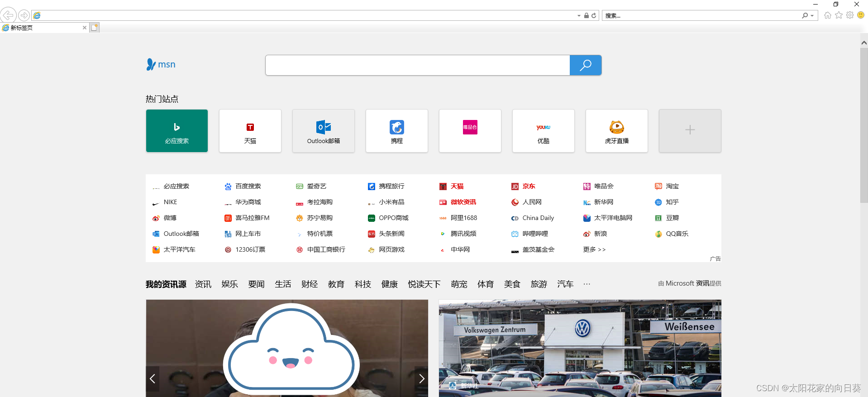Switch to the 悦读天下 news tab
The width and height of the screenshot is (868, 397).
click(424, 284)
